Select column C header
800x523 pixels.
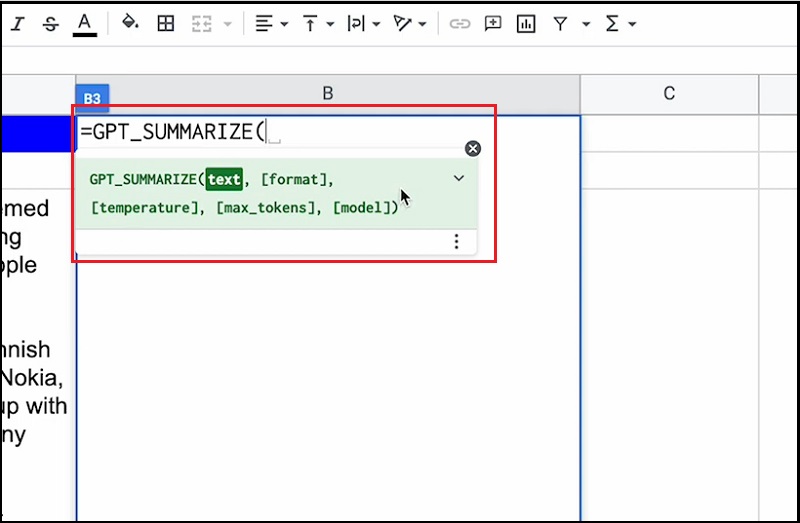tap(669, 94)
